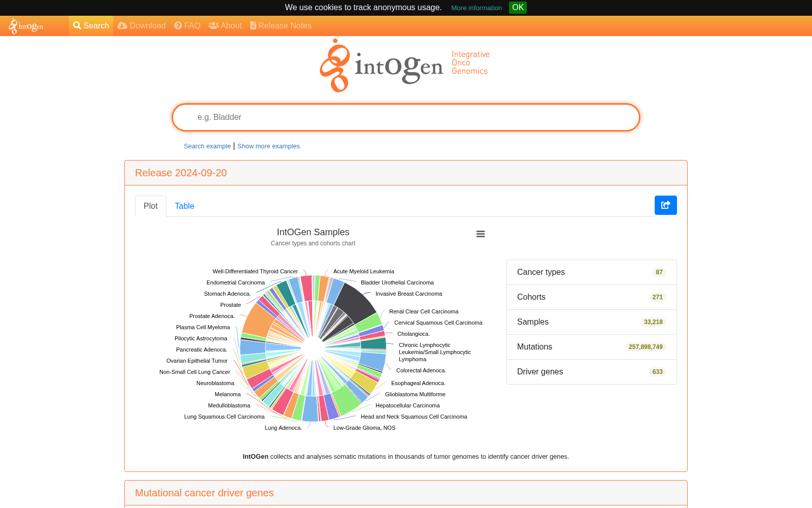Click the orange Prostate Adenoca. slice

point(257,320)
